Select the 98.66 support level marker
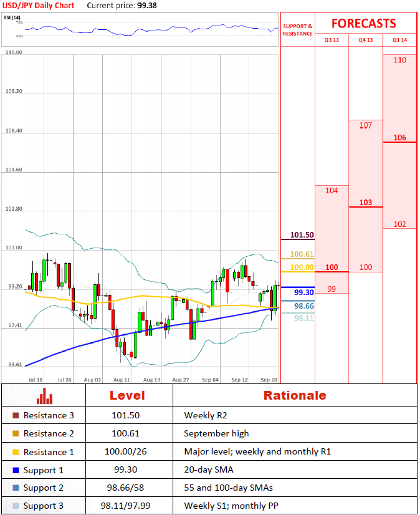Viewport: 420px width, 515px height. coord(303,306)
